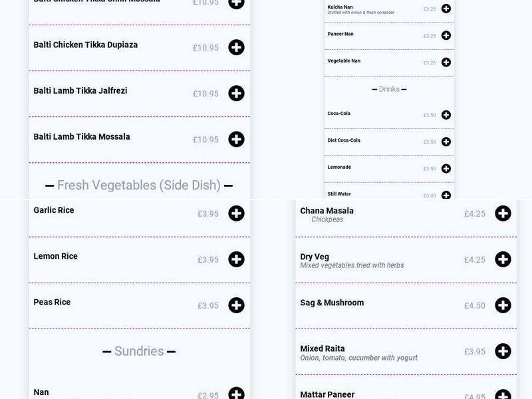Add Lemon Rice to the order
Image resolution: width=532 pixels, height=399 pixels.
pyautogui.click(x=235, y=258)
